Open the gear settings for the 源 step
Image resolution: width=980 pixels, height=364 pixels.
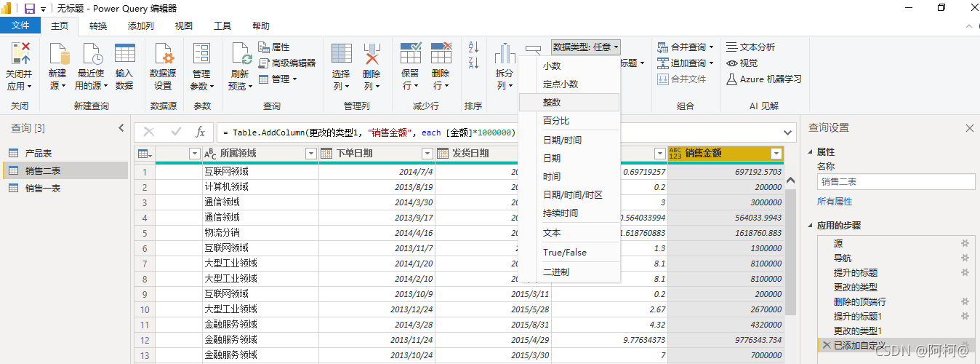pyautogui.click(x=965, y=243)
